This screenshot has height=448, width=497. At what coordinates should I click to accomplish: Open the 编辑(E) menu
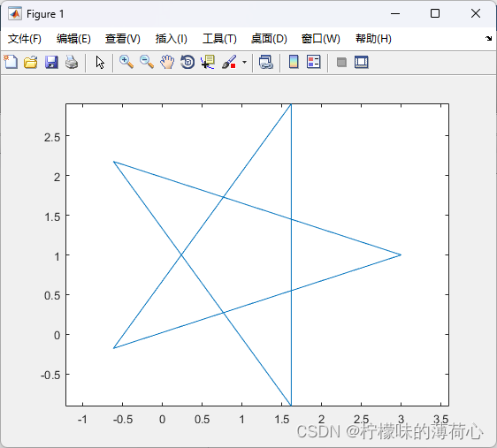click(73, 39)
